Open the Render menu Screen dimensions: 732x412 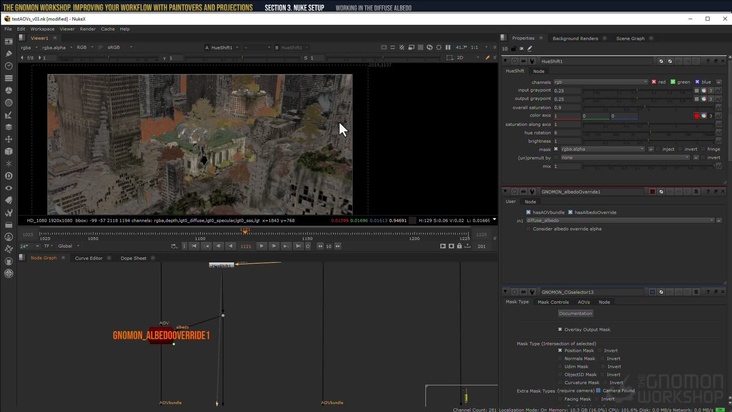tap(87, 29)
